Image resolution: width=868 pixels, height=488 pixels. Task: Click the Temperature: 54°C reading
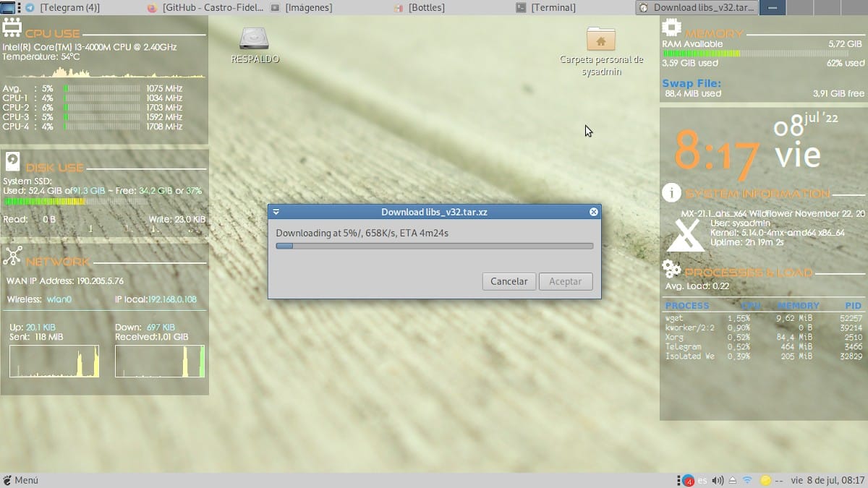click(x=41, y=56)
